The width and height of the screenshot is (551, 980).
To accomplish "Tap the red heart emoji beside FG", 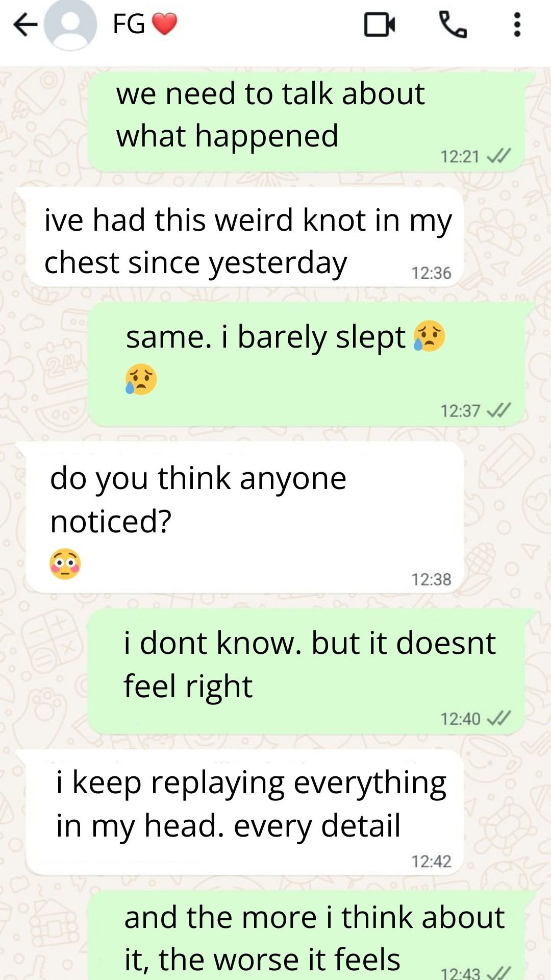I will [164, 24].
